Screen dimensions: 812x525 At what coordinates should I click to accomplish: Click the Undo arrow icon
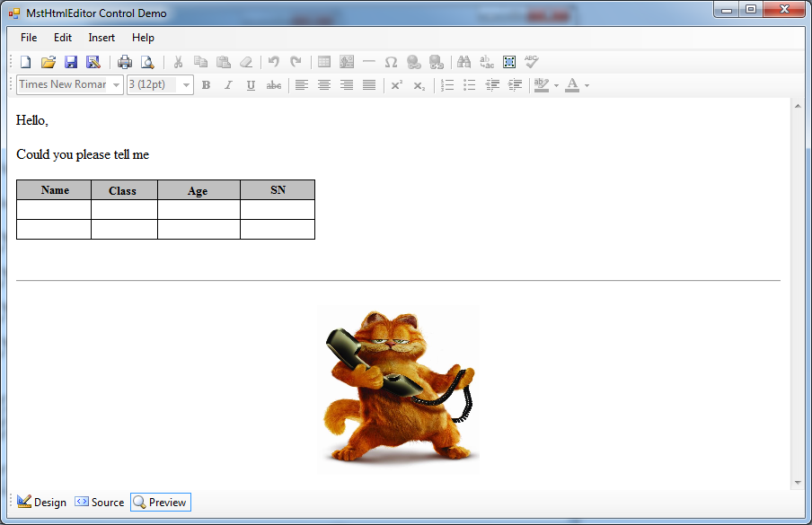click(273, 62)
